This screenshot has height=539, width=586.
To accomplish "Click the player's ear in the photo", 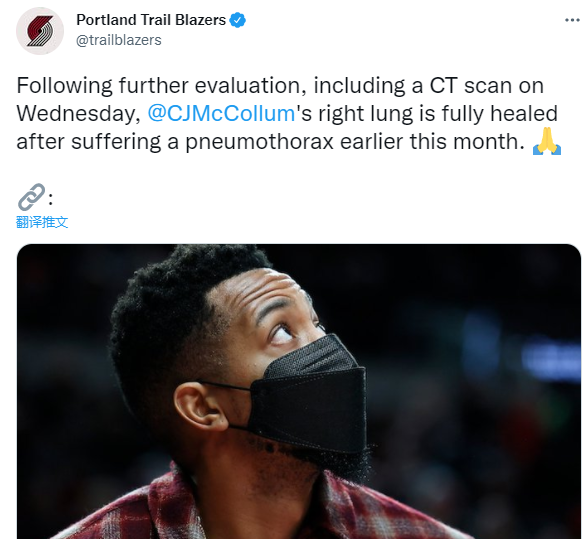I will coord(198,407).
